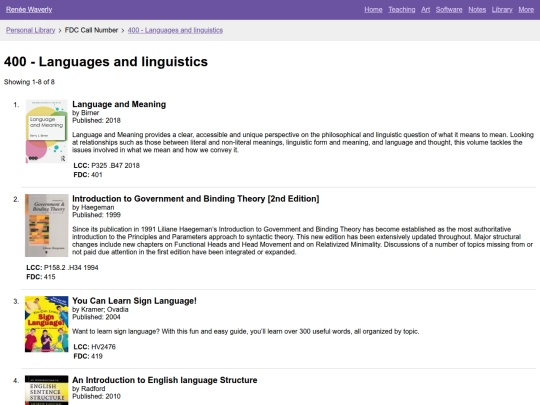Visit the Notes section
The width and height of the screenshot is (540, 405).
[477, 10]
